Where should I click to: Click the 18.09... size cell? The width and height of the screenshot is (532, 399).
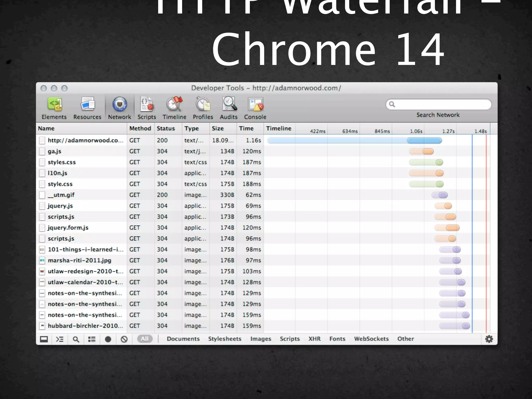click(x=223, y=140)
